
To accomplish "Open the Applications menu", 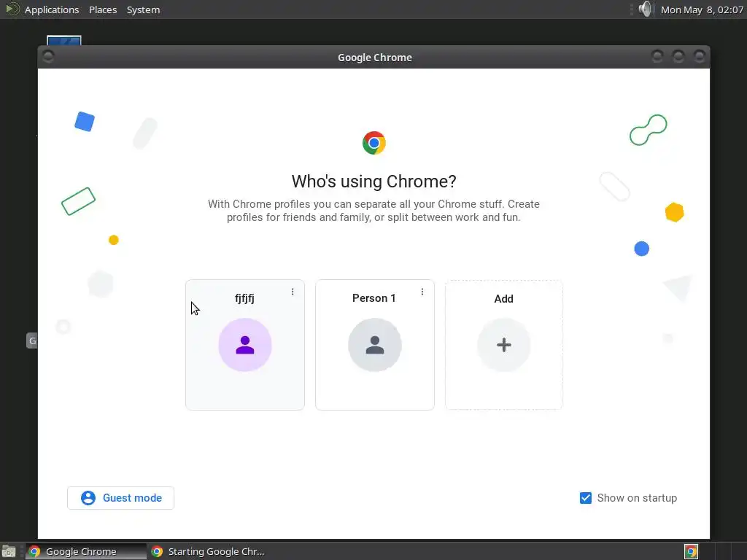I will pyautogui.click(x=52, y=9).
